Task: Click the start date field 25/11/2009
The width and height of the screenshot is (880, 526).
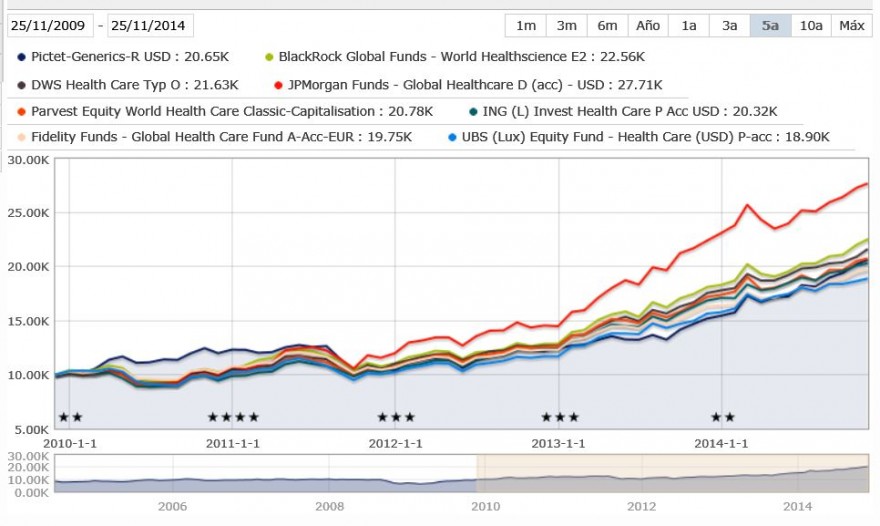Action: click(48, 26)
